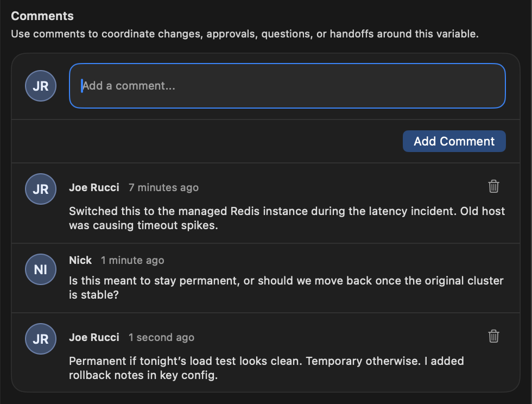Image resolution: width=532 pixels, height=404 pixels.
Task: Click the JR avatar beside the comment box
Action: pyautogui.click(x=40, y=86)
